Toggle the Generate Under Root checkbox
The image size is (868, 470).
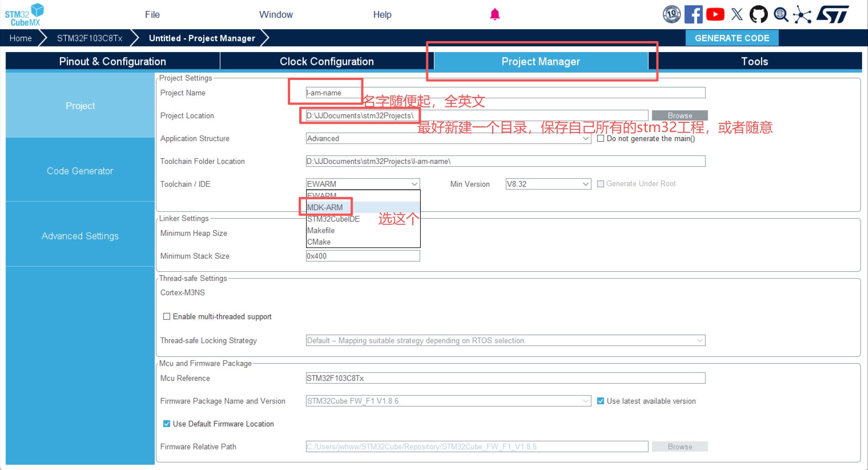(x=601, y=184)
